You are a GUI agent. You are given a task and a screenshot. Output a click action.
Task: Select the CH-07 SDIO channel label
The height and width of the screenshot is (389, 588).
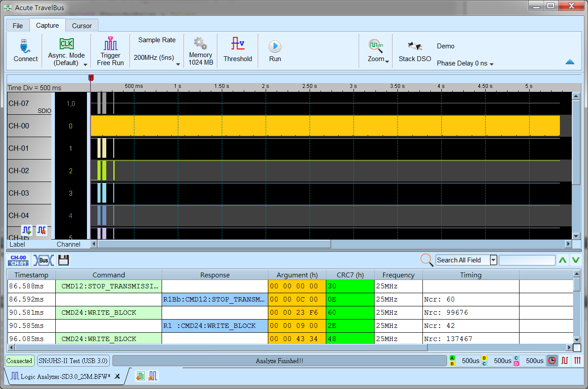(29, 104)
